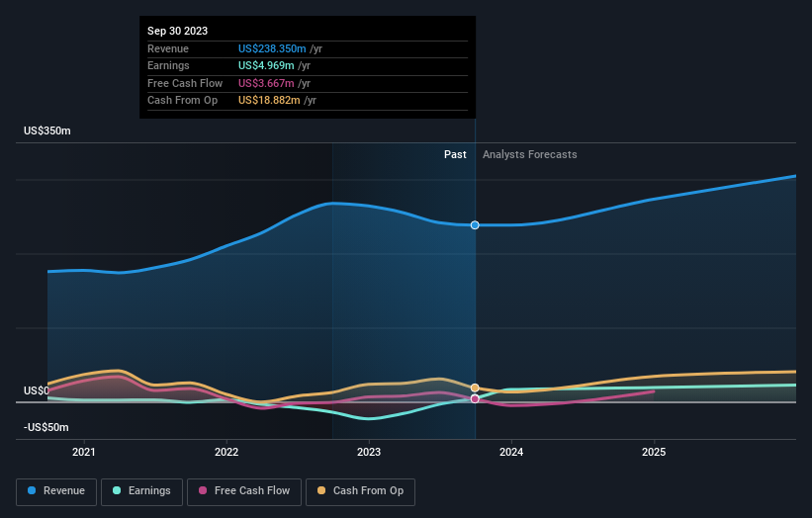Click the US$0 y-axis label
This screenshot has height=518, width=812.
(x=37, y=390)
